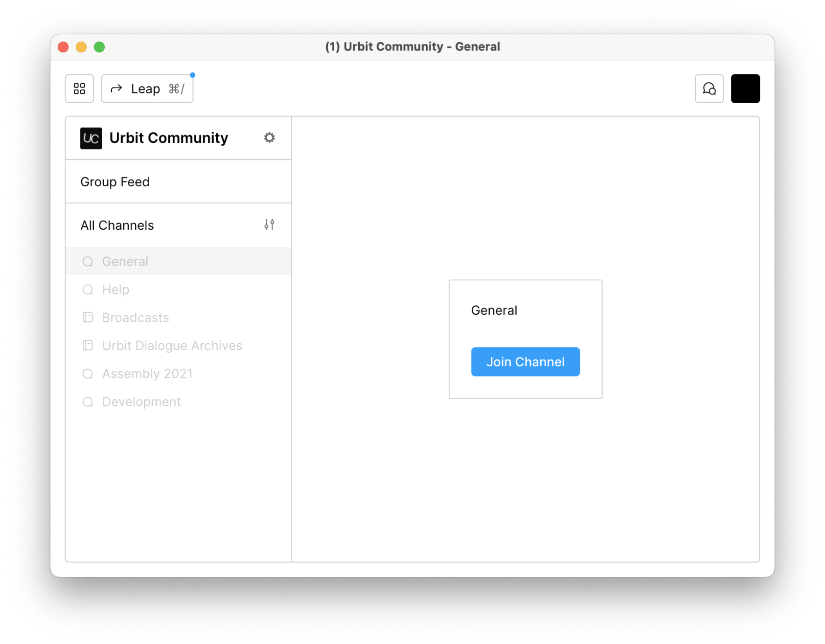Adjust channel sorting with sliders icon

(269, 224)
